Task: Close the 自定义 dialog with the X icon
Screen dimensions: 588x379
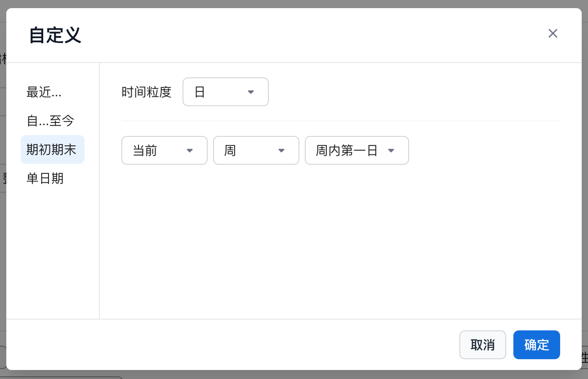Action: tap(552, 33)
